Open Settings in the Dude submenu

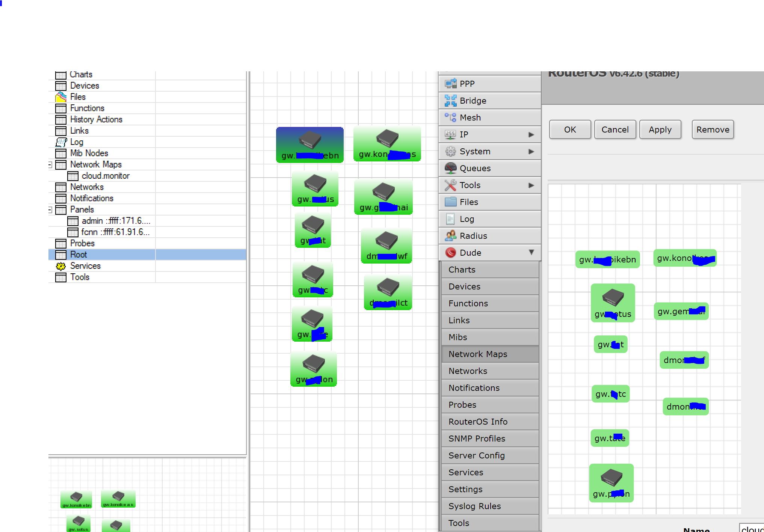point(490,489)
